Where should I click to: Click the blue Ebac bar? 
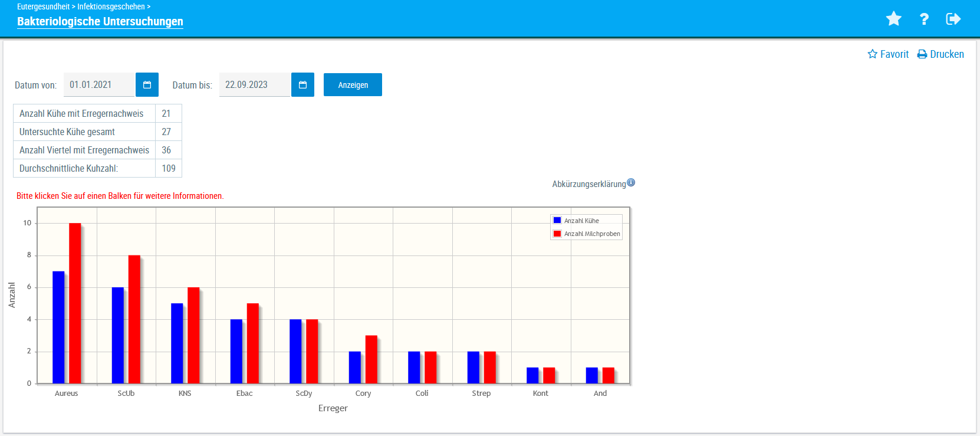tap(236, 351)
